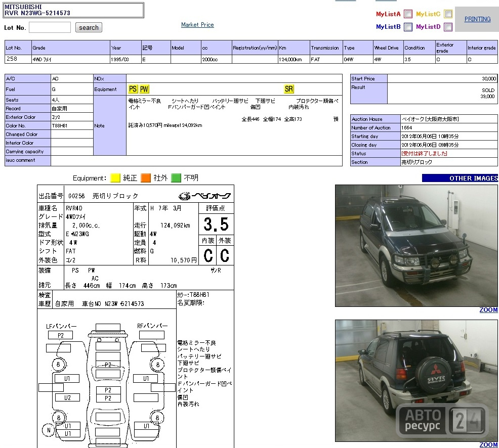
Task: Click the FAT transmission value
Action: click(x=326, y=59)
